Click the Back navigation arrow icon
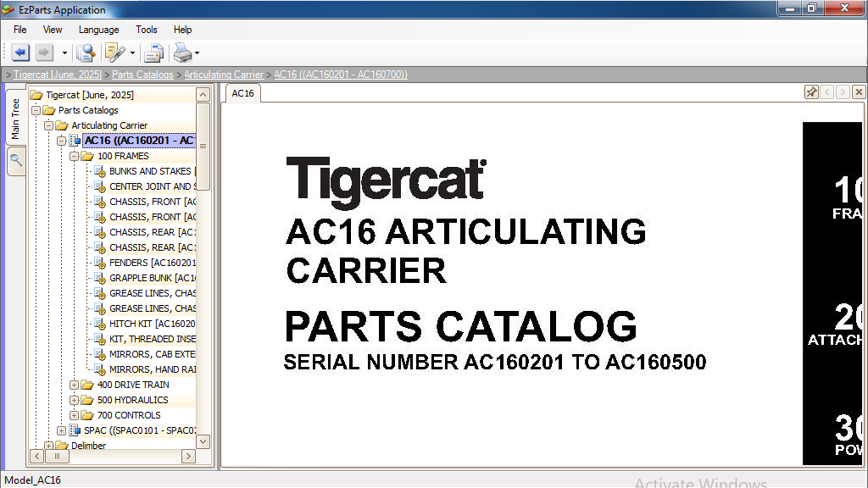The image size is (868, 488). tap(20, 53)
